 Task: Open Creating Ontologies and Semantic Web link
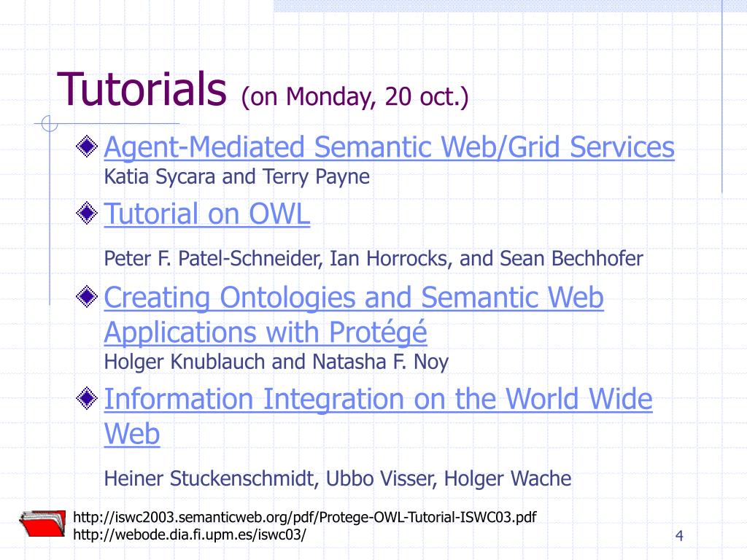coord(354,314)
